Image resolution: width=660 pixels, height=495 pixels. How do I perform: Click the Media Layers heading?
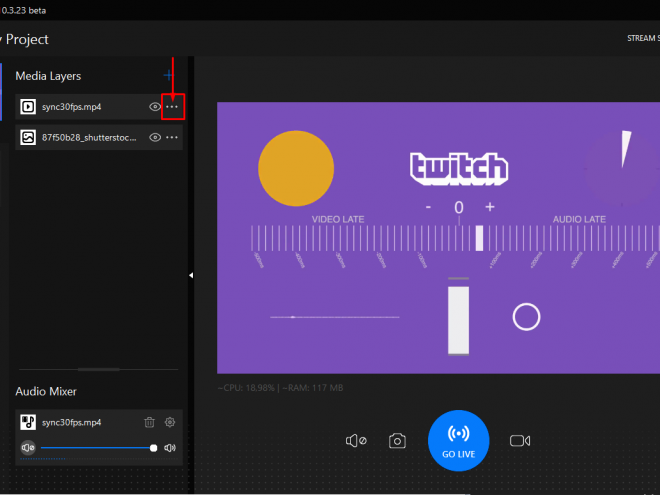click(48, 76)
